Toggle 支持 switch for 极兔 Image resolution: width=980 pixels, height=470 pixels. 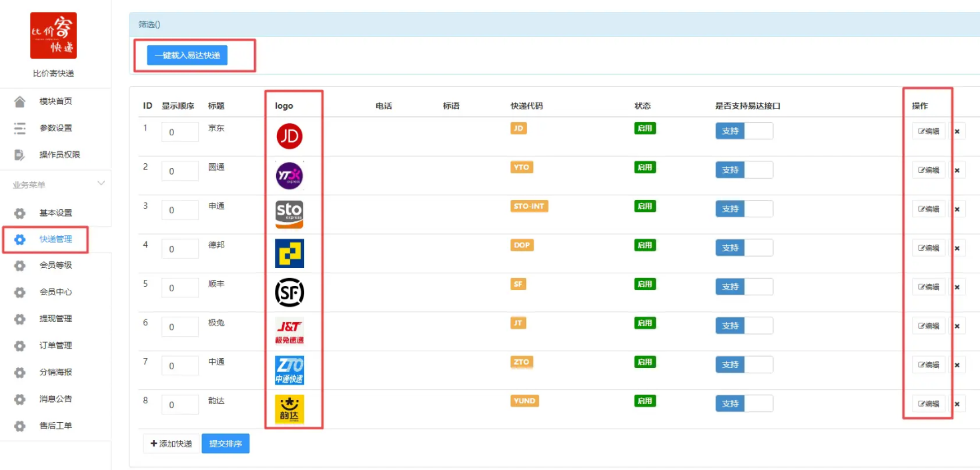tap(744, 325)
